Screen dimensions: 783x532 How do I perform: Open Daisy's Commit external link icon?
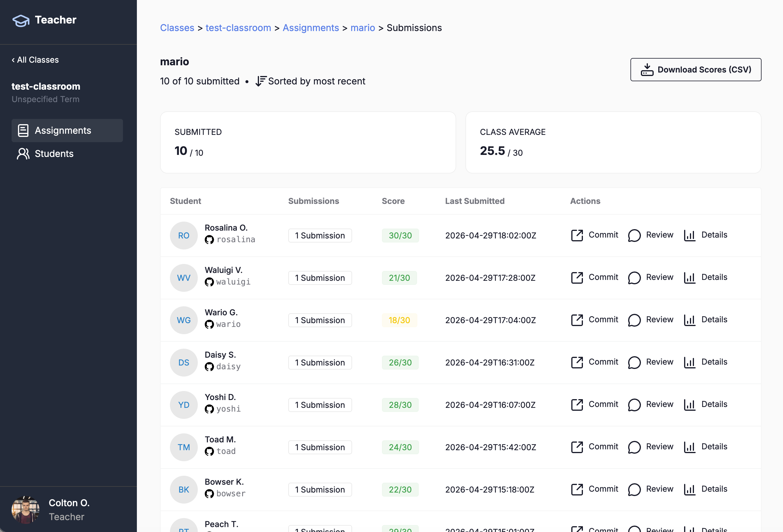(577, 362)
